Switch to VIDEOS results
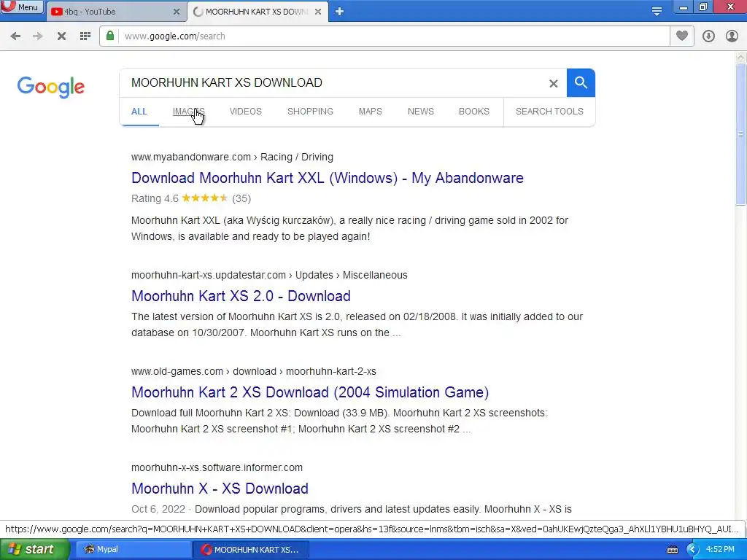Image resolution: width=747 pixels, height=560 pixels. [246, 112]
